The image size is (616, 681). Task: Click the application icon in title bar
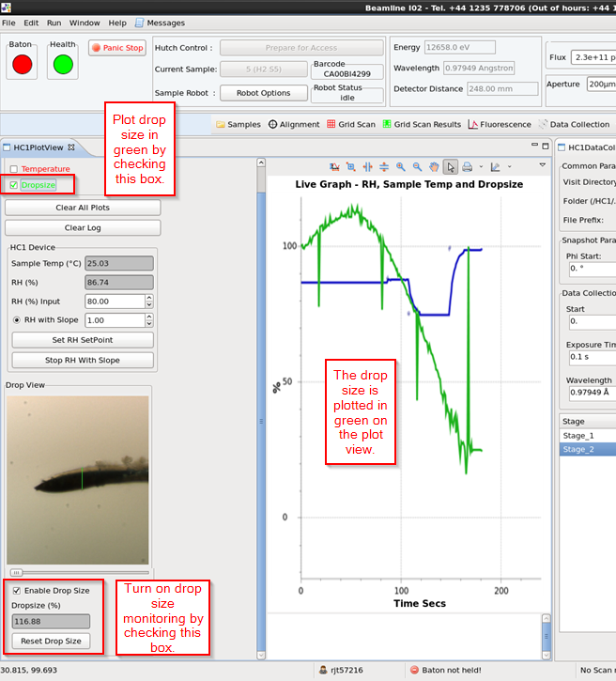(6, 7)
